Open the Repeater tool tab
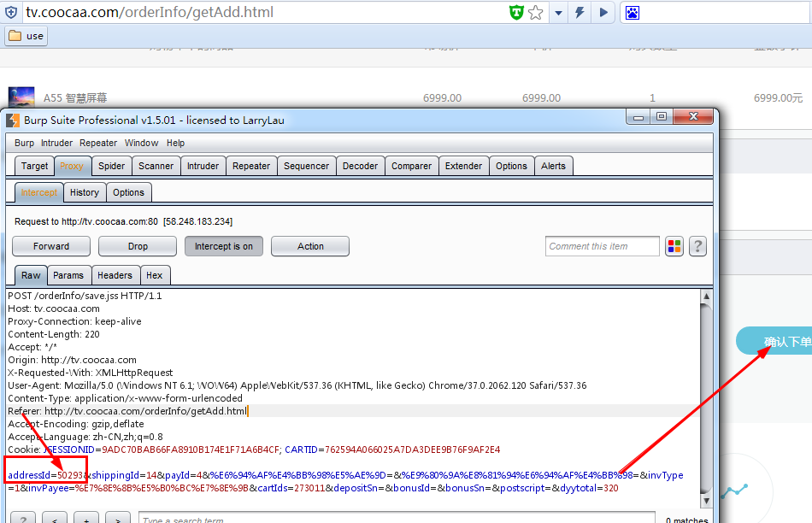The height and width of the screenshot is (523, 812). click(x=251, y=167)
